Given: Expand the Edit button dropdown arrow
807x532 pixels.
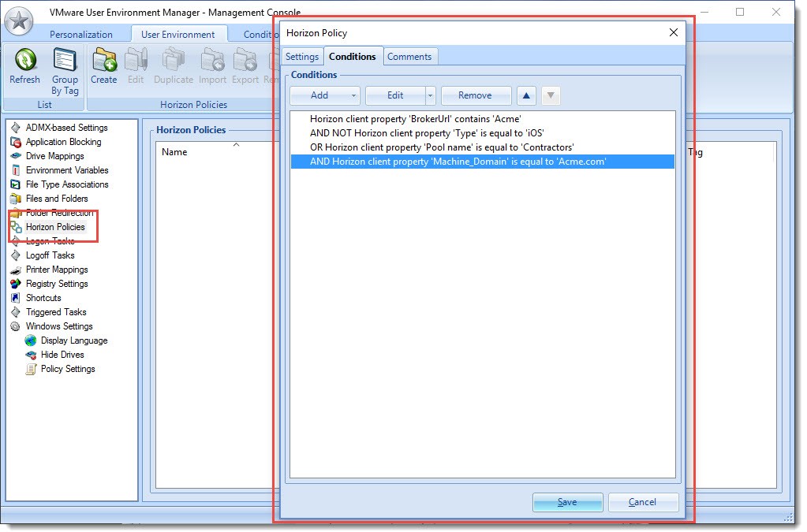Looking at the screenshot, I should [x=430, y=95].
